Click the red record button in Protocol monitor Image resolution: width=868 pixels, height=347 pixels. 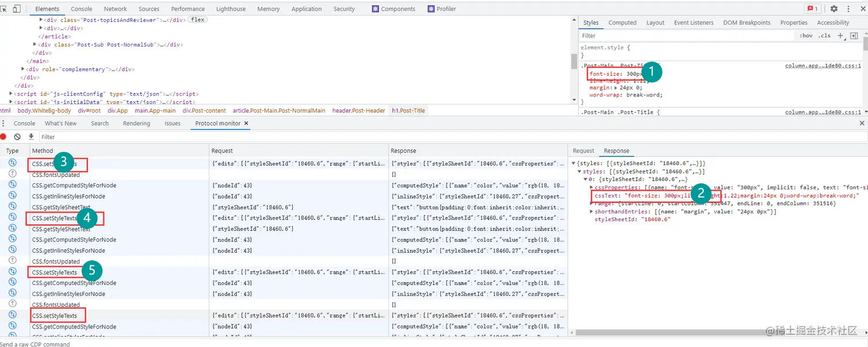point(3,137)
